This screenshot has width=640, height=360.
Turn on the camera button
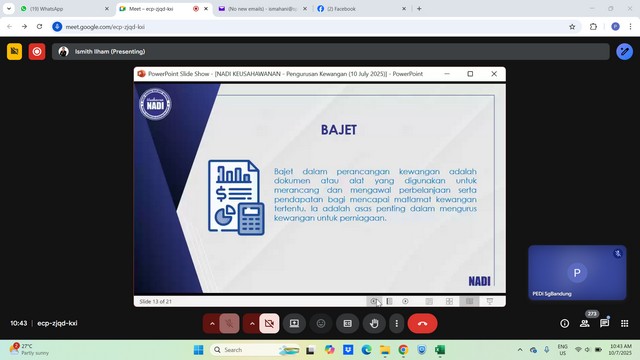coord(269,323)
